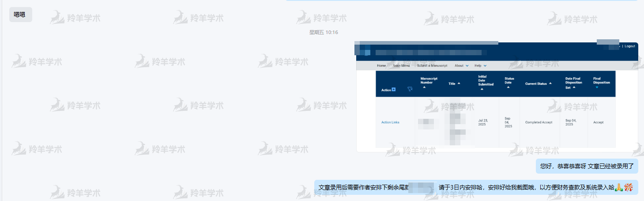Click the blue plus icon beside Action
Screen dimensions: 644x201
(394, 90)
